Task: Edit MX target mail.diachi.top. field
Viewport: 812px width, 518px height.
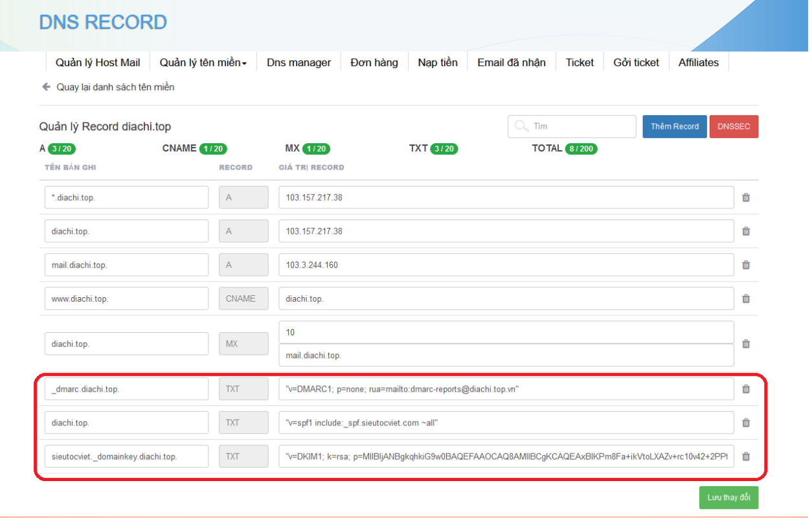Action: [506, 355]
